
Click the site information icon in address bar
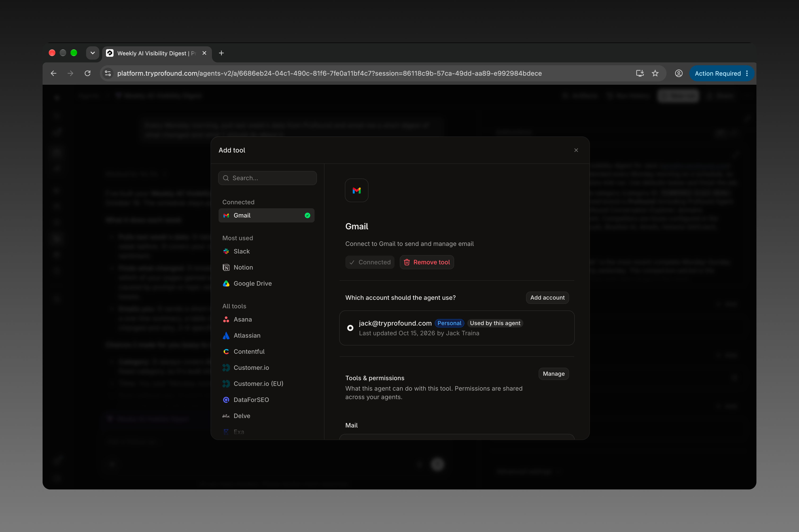[108, 73]
